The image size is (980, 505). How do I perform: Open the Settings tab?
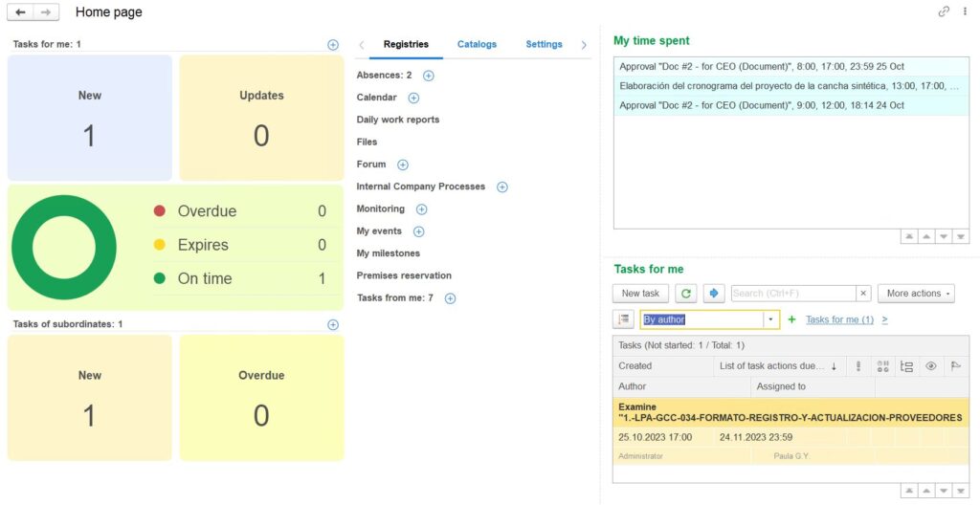(544, 44)
